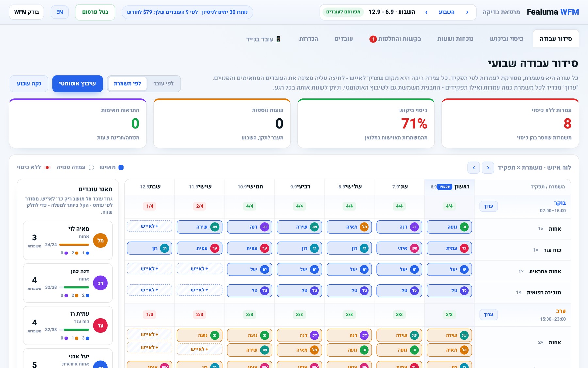
Task: Switch language with the EN button
Action: 59,12
